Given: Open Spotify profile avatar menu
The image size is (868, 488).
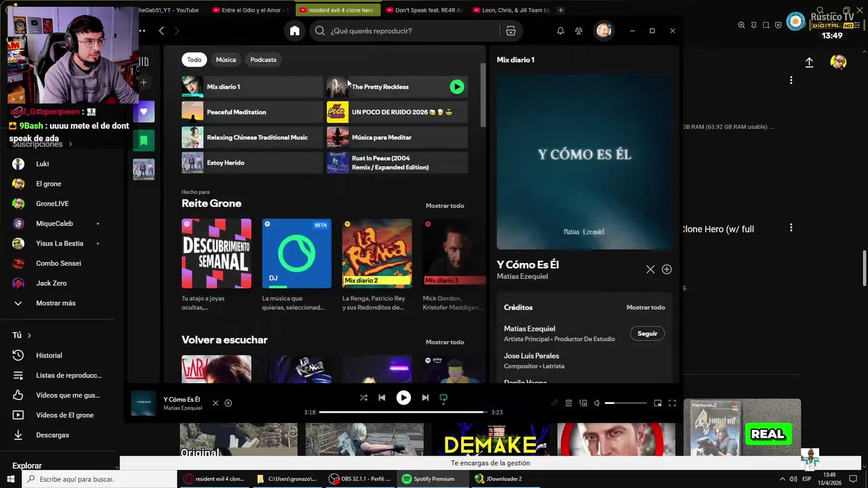Looking at the screenshot, I should tap(604, 30).
